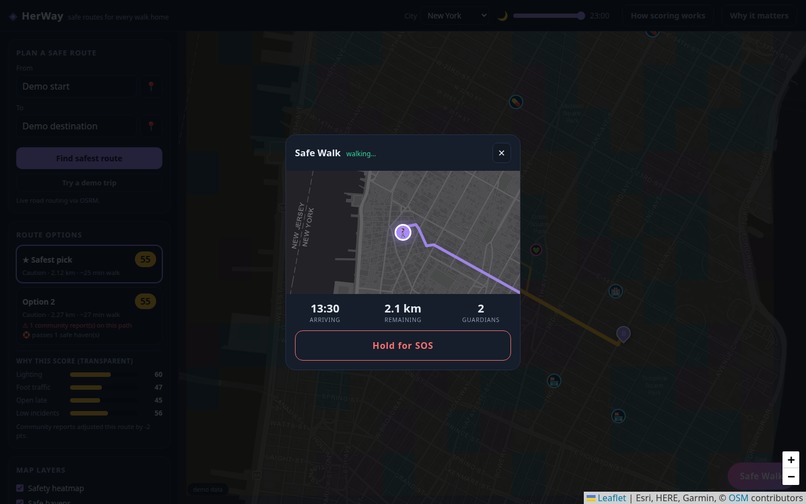Hold the SOS emergency button

click(x=402, y=346)
